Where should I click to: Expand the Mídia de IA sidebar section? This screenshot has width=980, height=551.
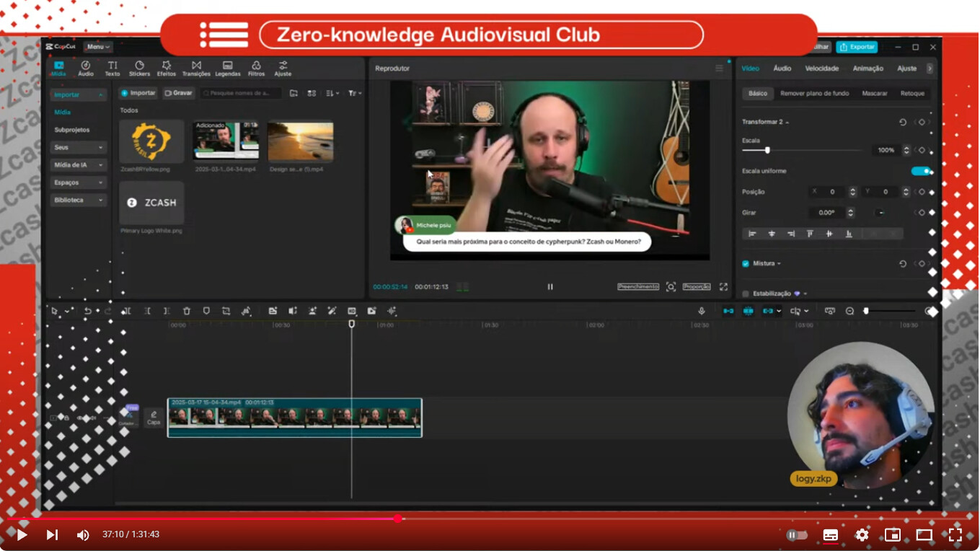tap(78, 165)
